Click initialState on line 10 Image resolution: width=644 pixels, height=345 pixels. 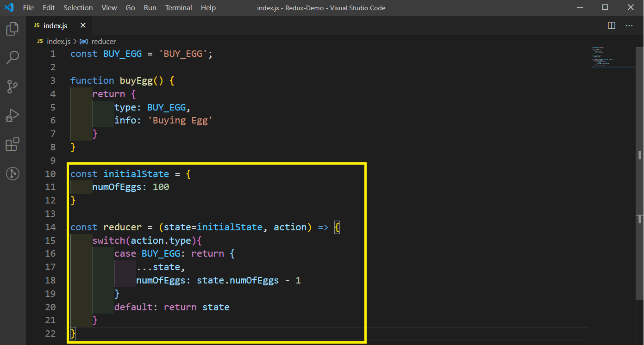click(136, 174)
